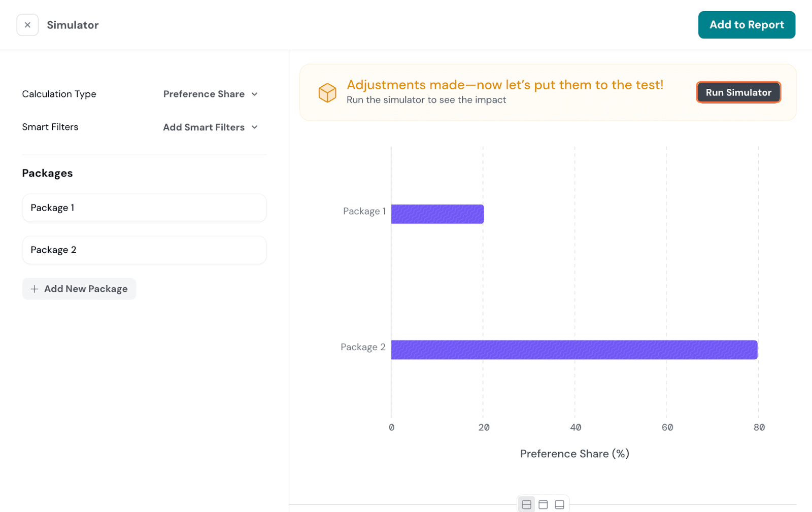Click the Package 2 chart axis label
Image resolution: width=812 pixels, height=512 pixels.
(362, 347)
